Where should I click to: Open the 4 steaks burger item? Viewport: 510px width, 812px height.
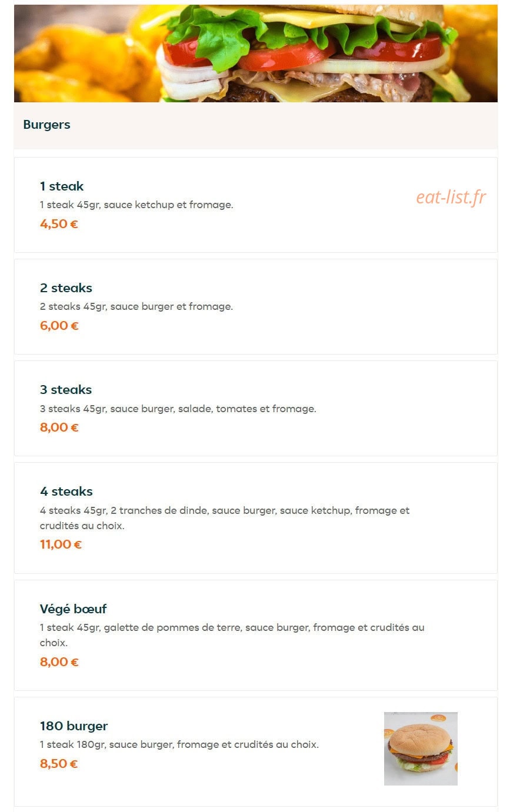[66, 492]
